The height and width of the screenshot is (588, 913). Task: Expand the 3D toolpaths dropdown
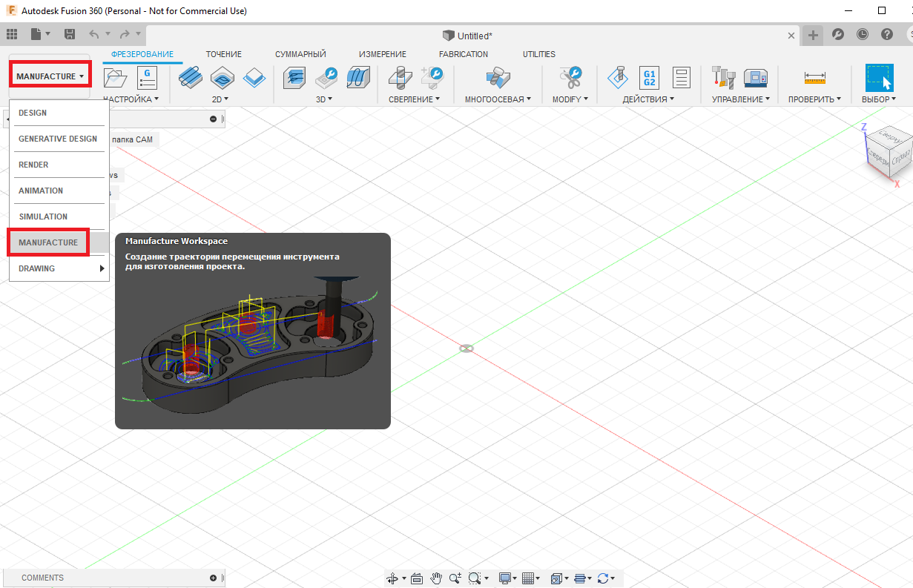click(x=324, y=99)
